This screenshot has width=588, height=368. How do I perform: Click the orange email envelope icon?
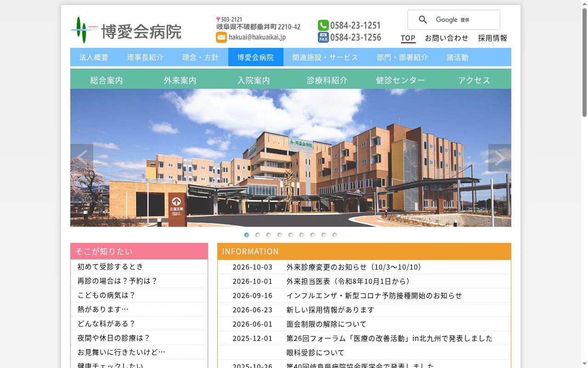click(221, 37)
